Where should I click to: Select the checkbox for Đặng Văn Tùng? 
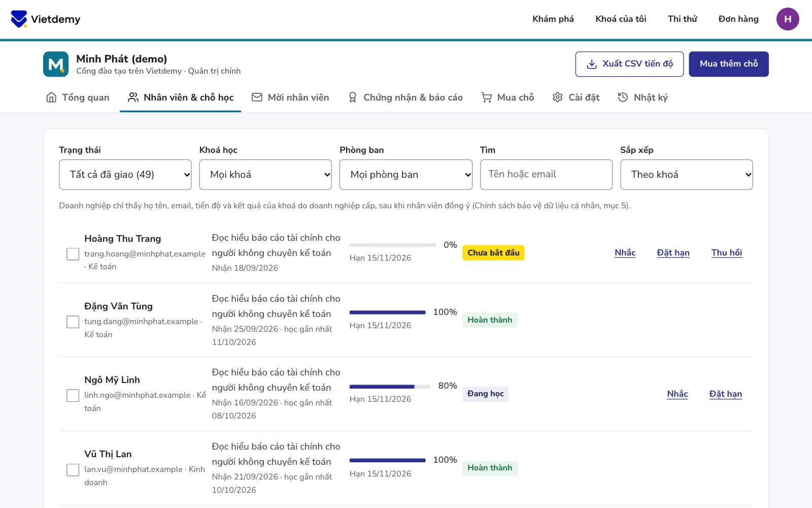click(73, 322)
